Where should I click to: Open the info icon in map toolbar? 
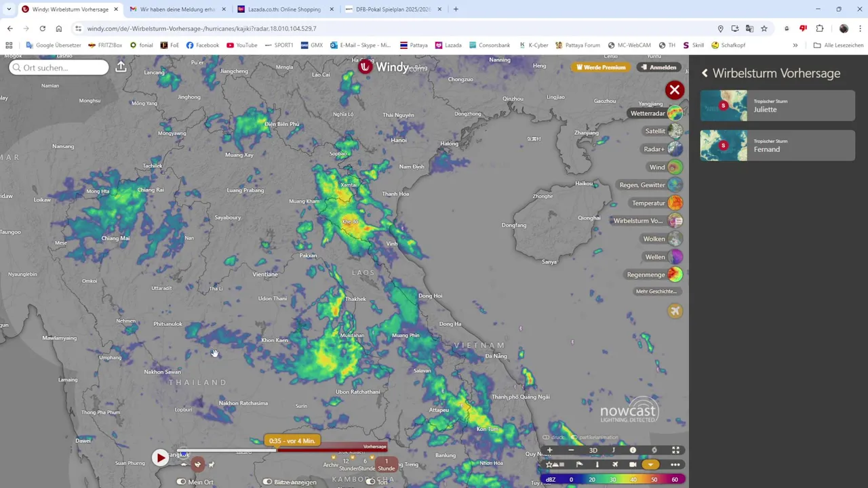click(633, 450)
